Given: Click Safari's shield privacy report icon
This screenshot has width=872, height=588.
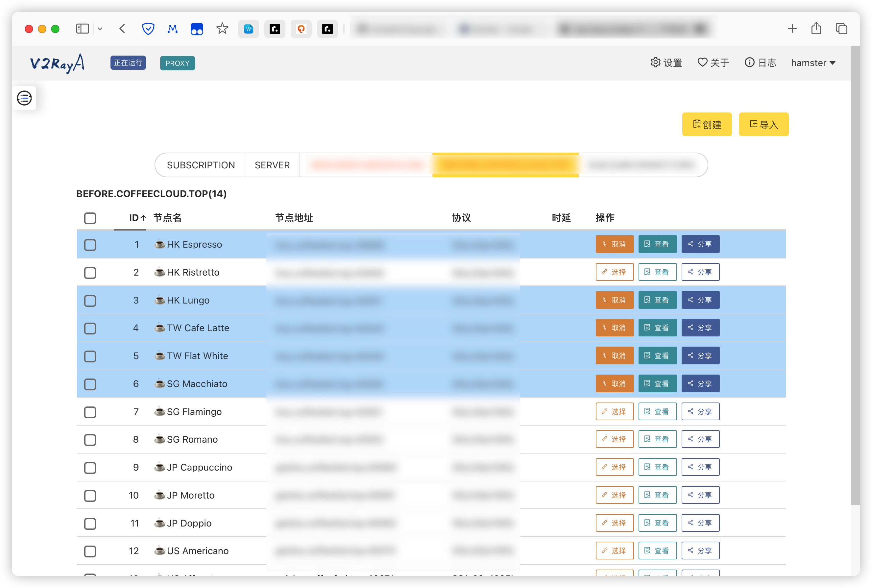Looking at the screenshot, I should (x=148, y=29).
